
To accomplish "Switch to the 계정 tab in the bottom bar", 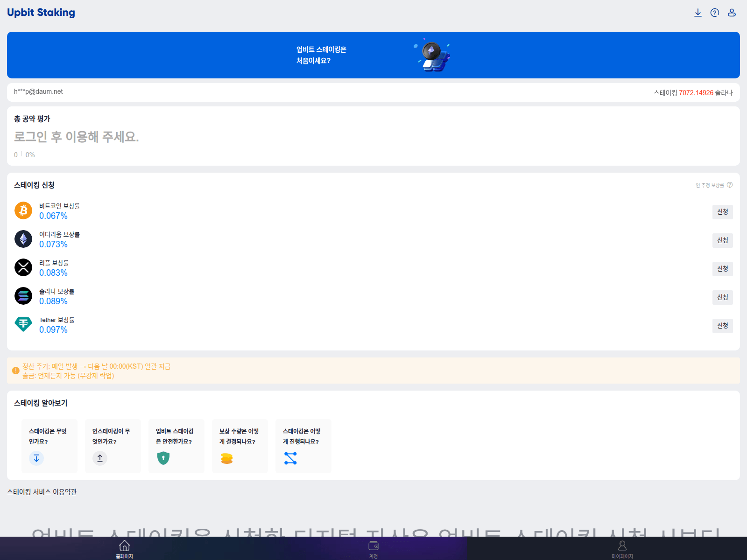I will coord(373,548).
